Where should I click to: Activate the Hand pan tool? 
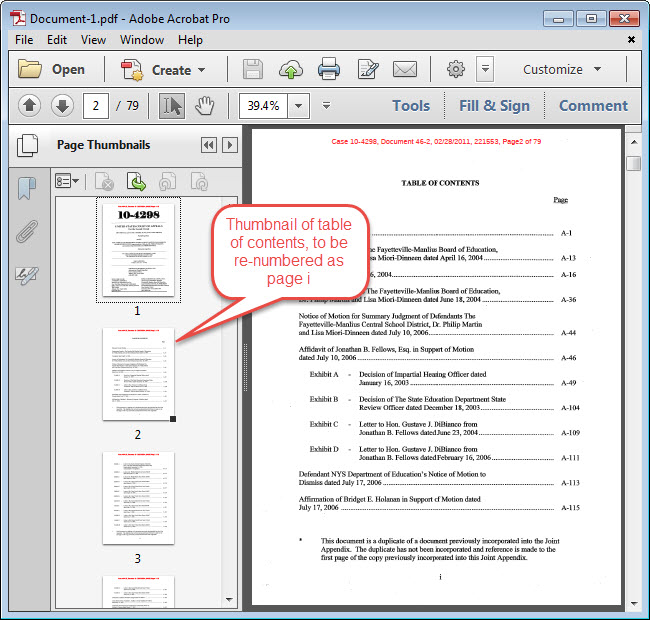pyautogui.click(x=204, y=106)
